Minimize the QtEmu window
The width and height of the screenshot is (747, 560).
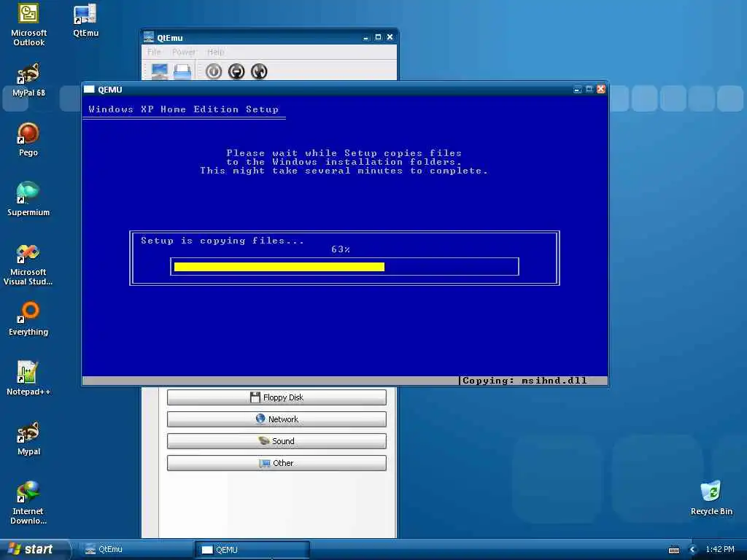pyautogui.click(x=366, y=37)
